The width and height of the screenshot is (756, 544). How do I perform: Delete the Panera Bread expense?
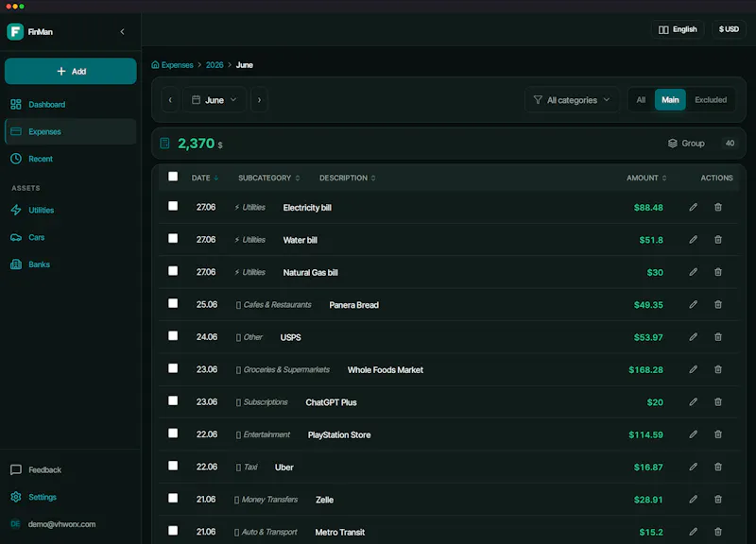718,304
